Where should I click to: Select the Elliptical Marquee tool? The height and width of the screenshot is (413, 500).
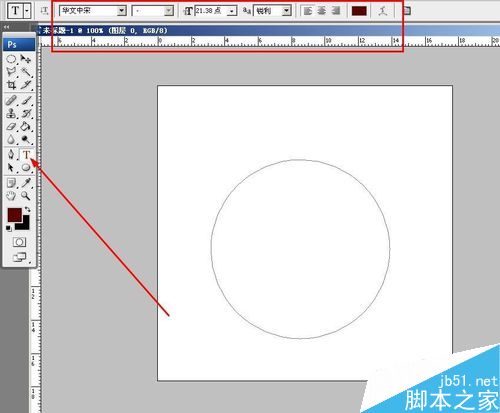click(11, 59)
